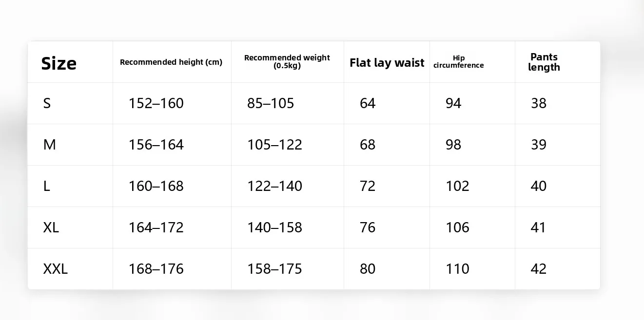Viewport: 644px width, 320px height.
Task: Select the Flat lay waist header
Action: 387,63
